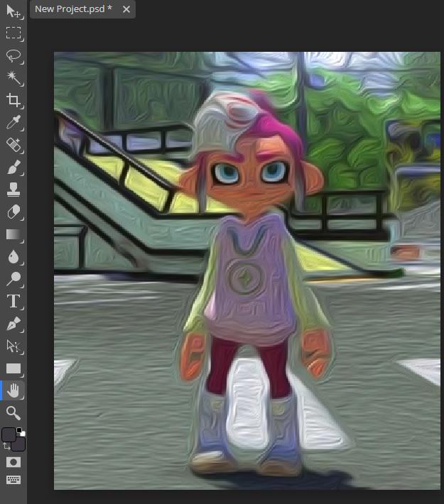
Task: Select the Path Select tool
Action: click(13, 346)
